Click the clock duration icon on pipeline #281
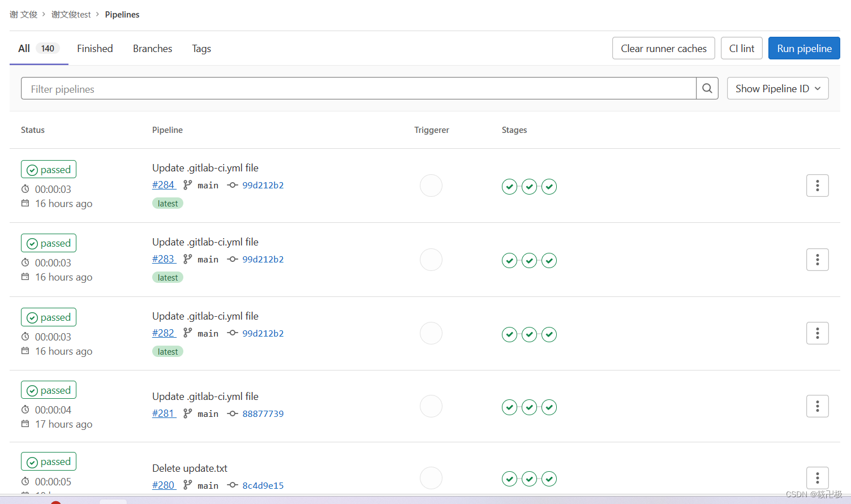The image size is (851, 504). click(x=25, y=410)
